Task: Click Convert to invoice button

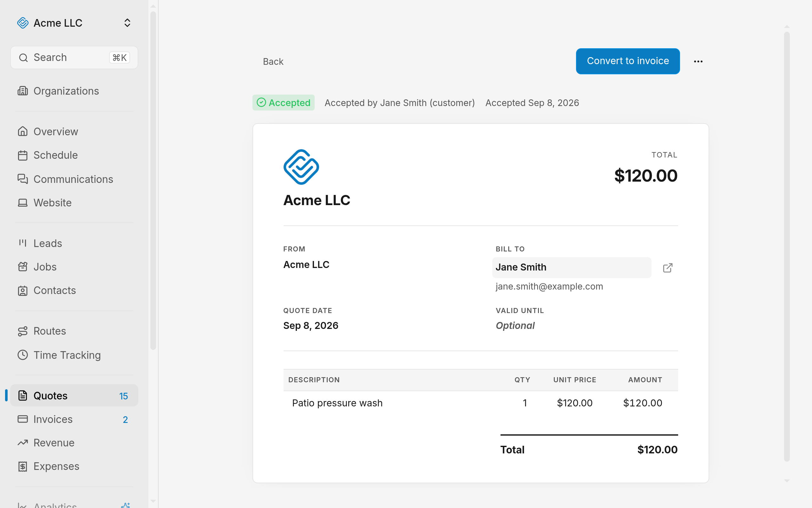Action: [x=628, y=61]
